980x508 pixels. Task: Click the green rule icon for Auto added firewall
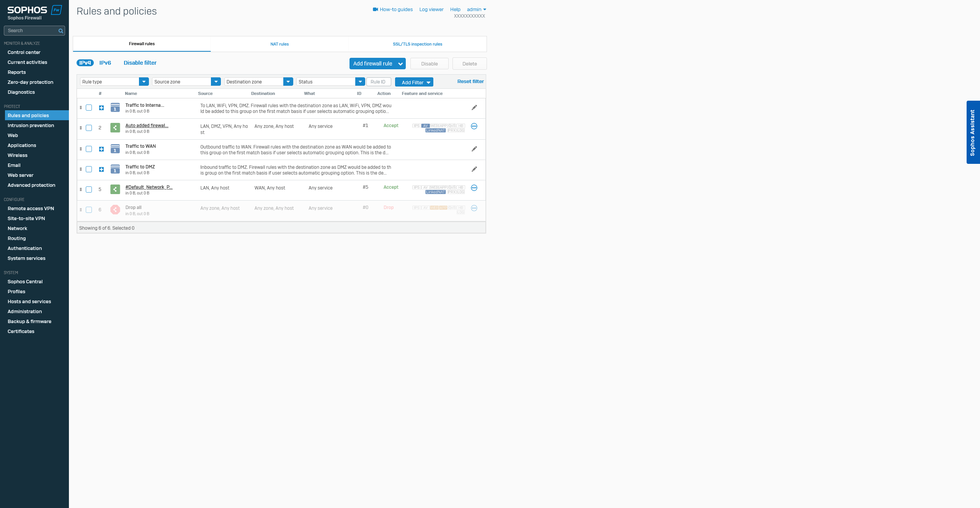point(115,128)
